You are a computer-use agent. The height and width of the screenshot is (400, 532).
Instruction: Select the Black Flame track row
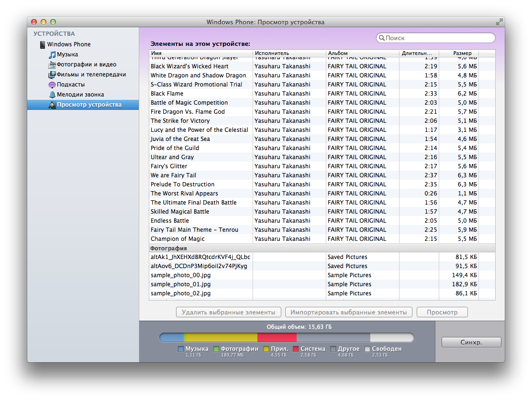(x=322, y=94)
